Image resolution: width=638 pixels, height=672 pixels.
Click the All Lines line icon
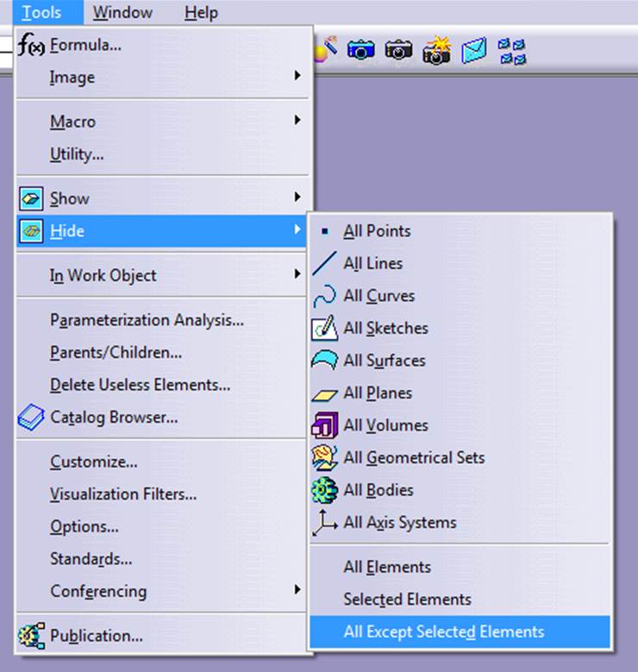pos(324,263)
